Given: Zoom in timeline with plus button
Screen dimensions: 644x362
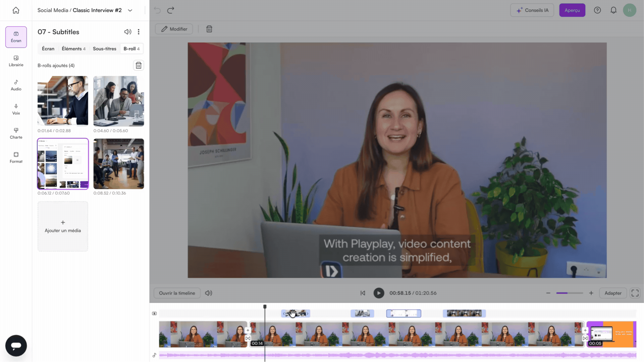Looking at the screenshot, I should pos(591,293).
